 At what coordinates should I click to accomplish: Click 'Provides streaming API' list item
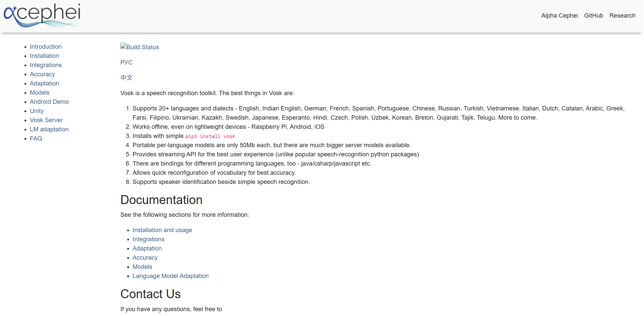(276, 154)
